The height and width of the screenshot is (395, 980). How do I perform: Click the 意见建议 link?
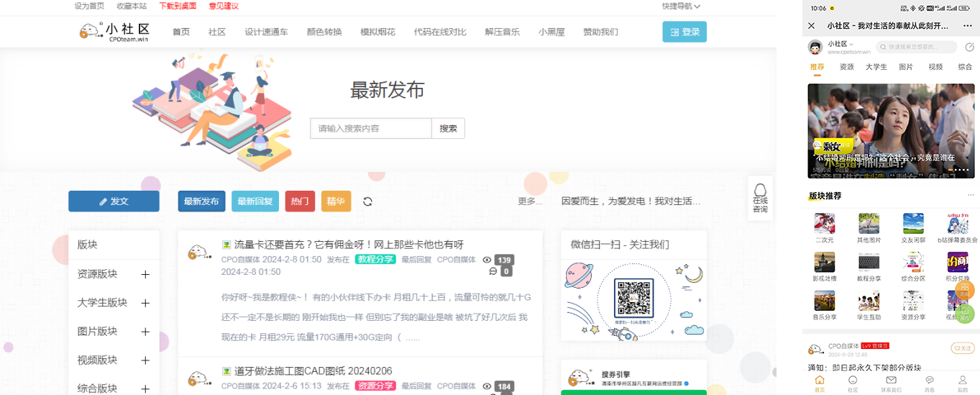pyautogui.click(x=224, y=6)
